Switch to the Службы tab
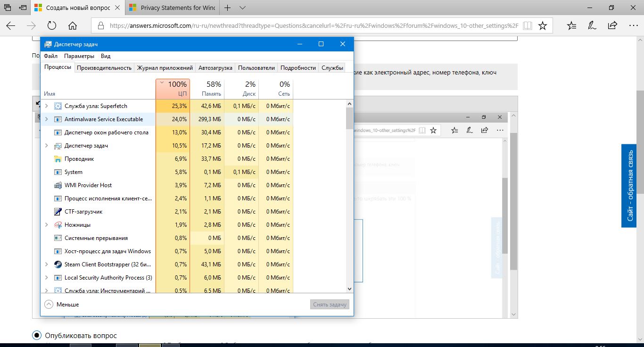644x347 pixels. click(x=332, y=68)
